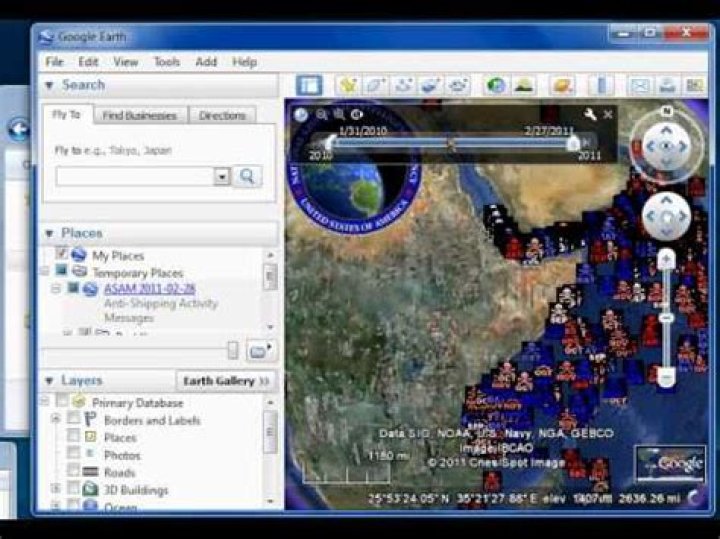Viewport: 720px width, 539px height.
Task: Enable the Photos layer checkbox
Action: 73,453
